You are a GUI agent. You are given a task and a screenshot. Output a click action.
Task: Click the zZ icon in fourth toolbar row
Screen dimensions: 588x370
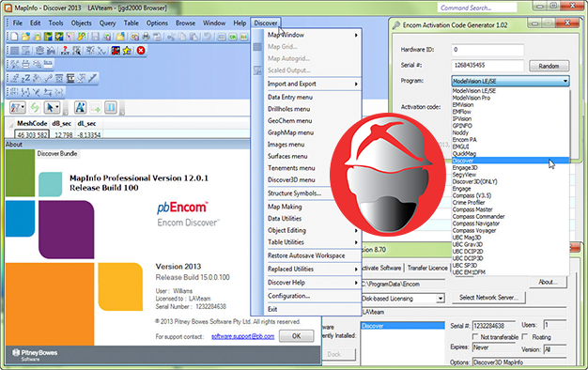pyautogui.click(x=25, y=78)
